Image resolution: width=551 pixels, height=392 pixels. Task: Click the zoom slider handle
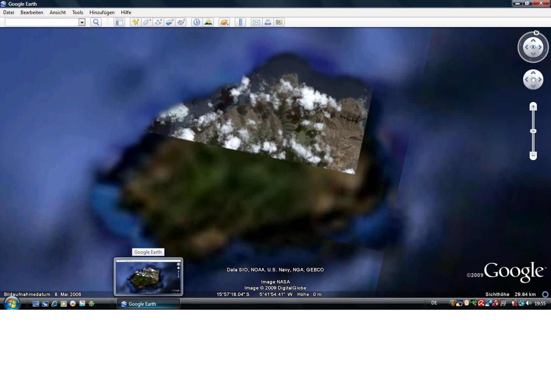click(533, 131)
